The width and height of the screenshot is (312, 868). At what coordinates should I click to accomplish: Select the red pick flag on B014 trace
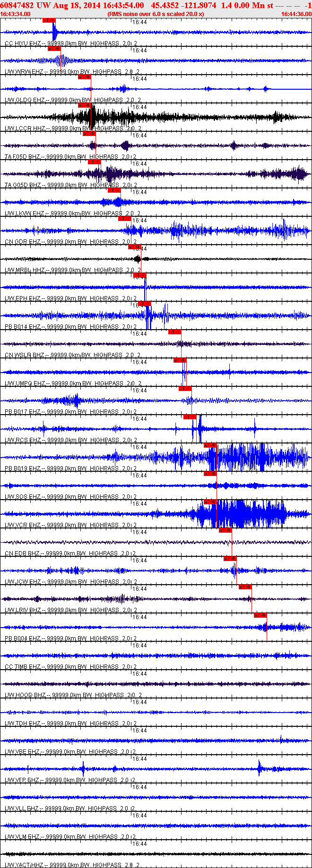tap(145, 304)
